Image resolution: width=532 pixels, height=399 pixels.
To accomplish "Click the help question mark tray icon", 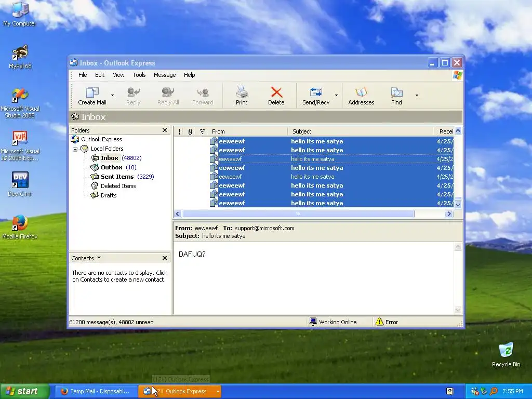I will (449, 391).
